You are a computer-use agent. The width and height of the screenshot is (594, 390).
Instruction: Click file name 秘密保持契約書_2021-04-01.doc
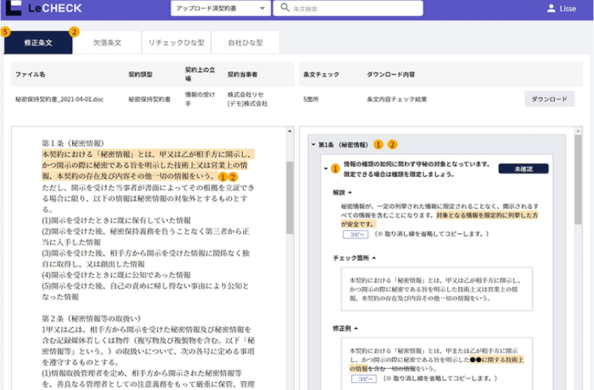click(59, 99)
